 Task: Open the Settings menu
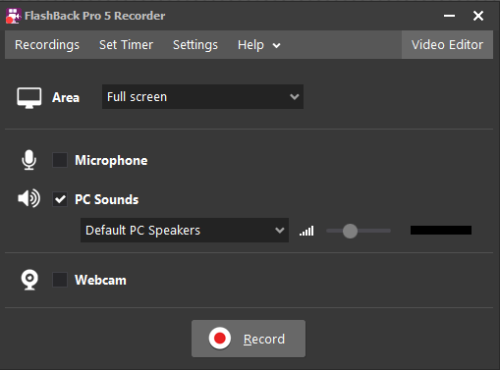click(x=195, y=45)
